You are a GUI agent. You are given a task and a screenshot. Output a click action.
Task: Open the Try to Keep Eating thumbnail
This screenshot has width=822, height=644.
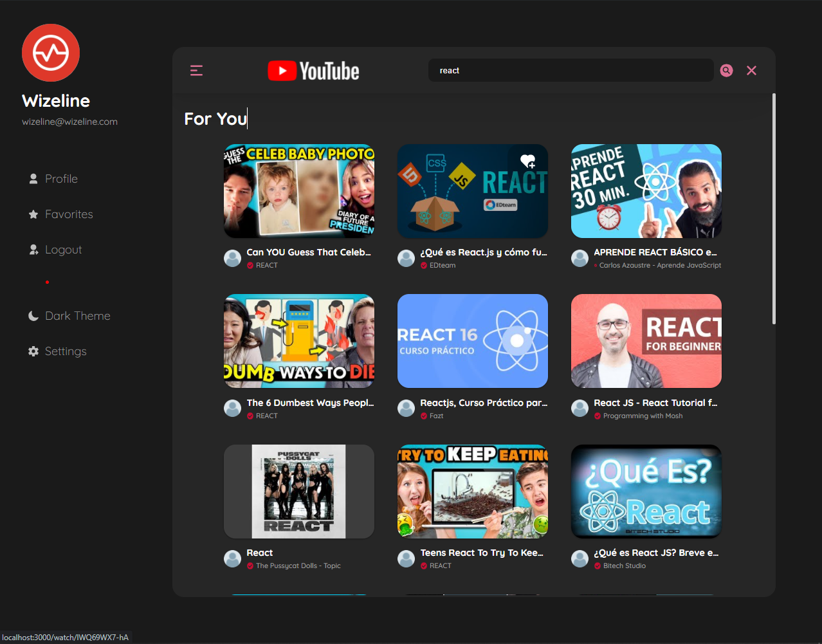473,492
